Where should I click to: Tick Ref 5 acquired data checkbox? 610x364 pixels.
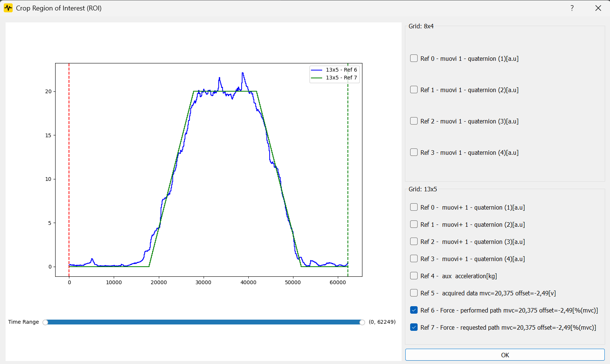point(414,293)
